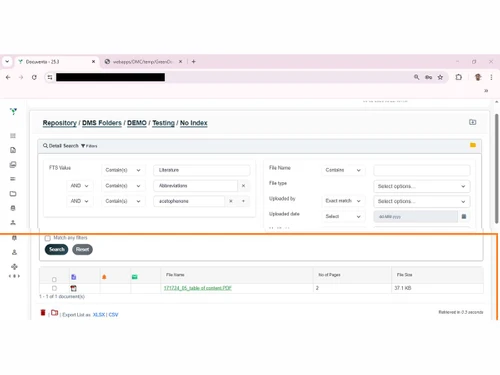500x375 pixels.
Task: Click the Literature FTS value field
Action: click(x=202, y=170)
